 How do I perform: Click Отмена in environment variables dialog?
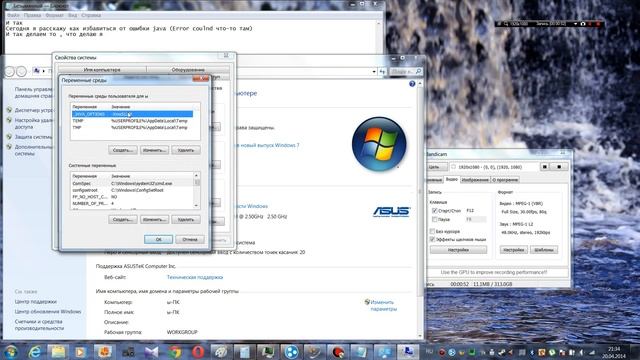click(190, 240)
